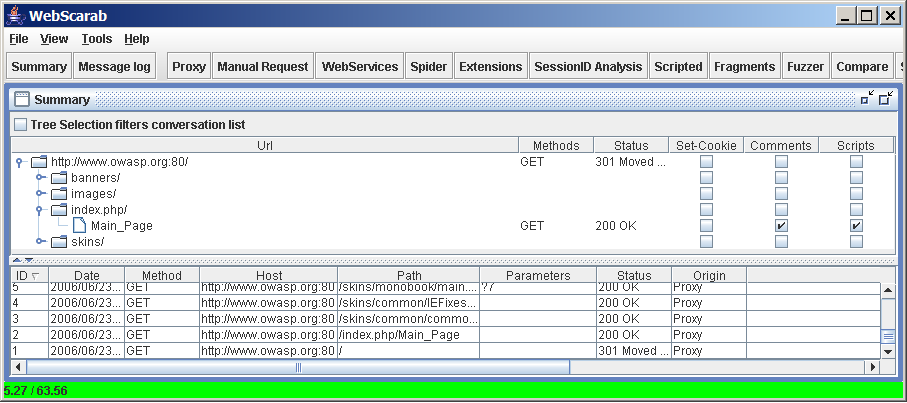The image size is (907, 403).
Task: Toggle Scripts checkbox for owasp.org root row
Action: tap(857, 162)
